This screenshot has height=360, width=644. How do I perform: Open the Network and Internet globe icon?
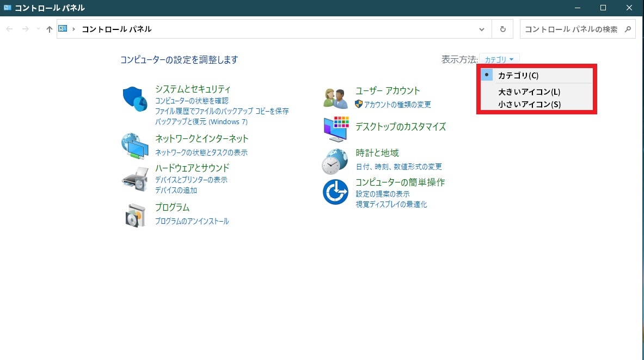click(x=134, y=145)
